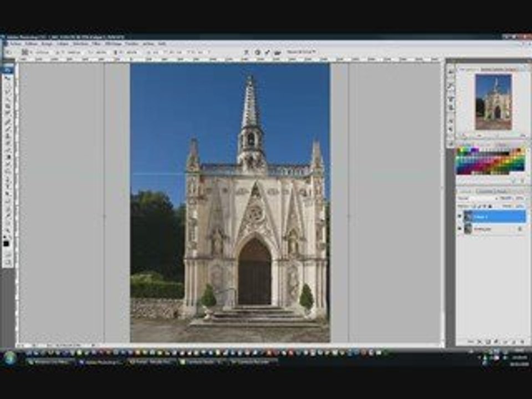Open the Edit menu
Image resolution: width=532 pixels, height=399 pixels.
(x=31, y=44)
